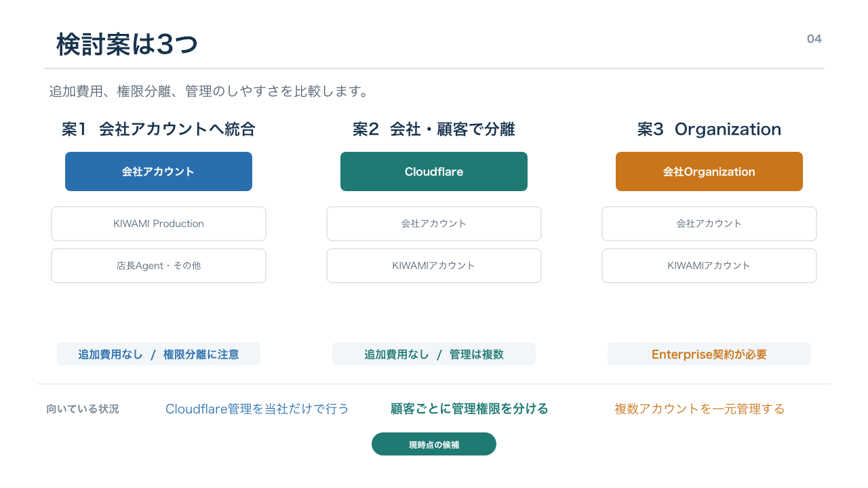
Task: Click the subtitle 追加費用、権限分離、管理のしやすさを比較します。
Action: click(x=209, y=91)
